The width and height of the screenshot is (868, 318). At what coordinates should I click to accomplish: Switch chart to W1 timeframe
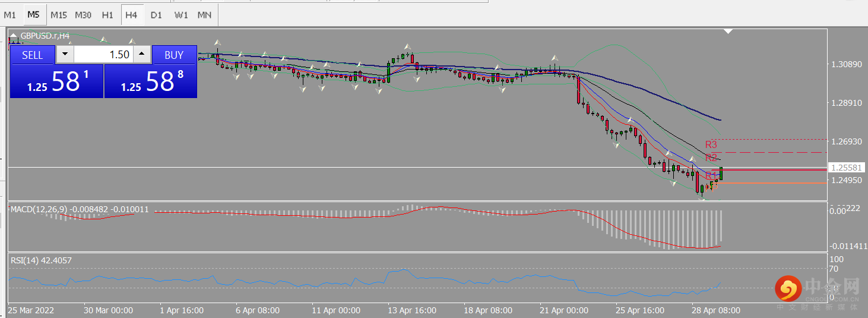[x=181, y=14]
